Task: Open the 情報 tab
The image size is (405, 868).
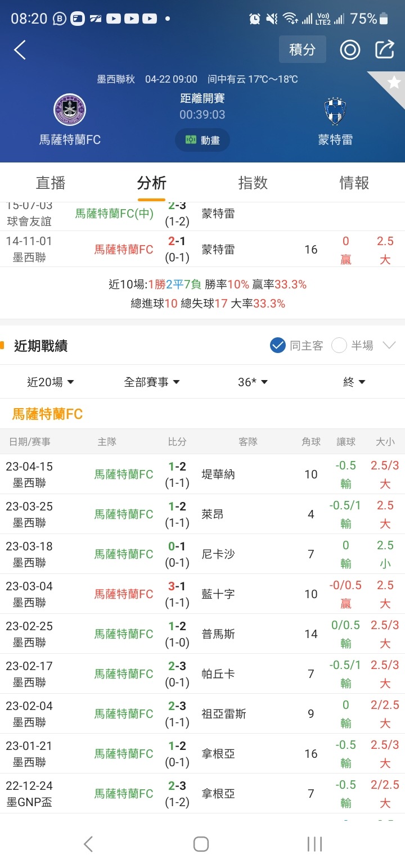Action: [354, 183]
